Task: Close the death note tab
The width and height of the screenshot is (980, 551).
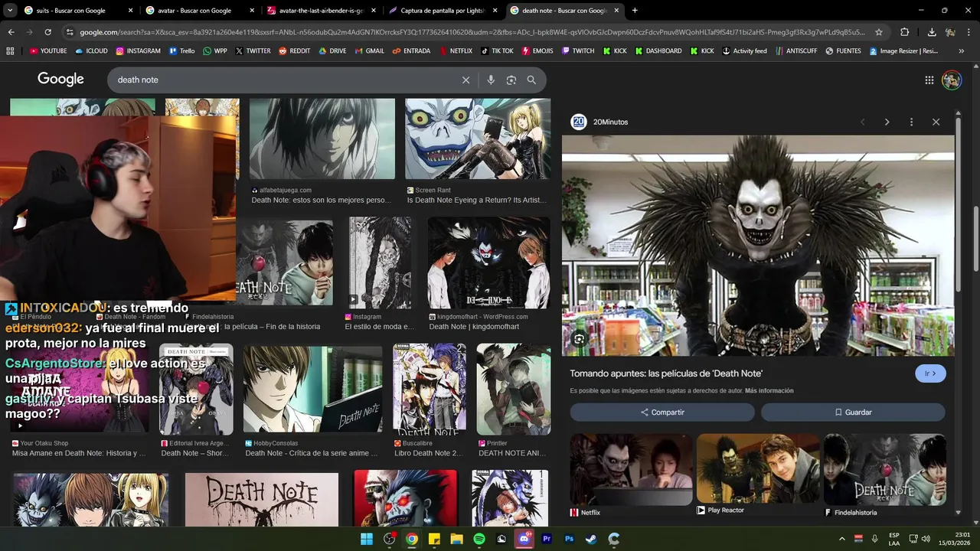Action: point(616,11)
